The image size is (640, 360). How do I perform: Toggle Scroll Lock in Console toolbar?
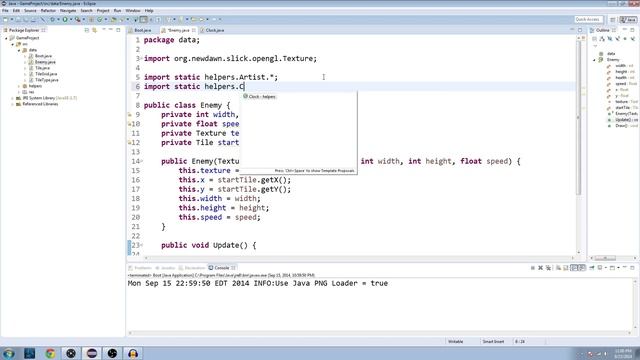click(x=566, y=268)
